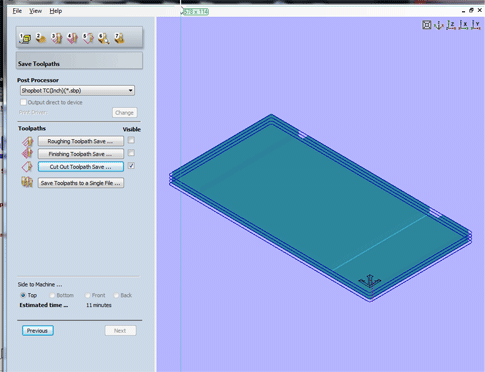Screen dimensions: 485x372
Task: Open the View menu
Action: (x=35, y=11)
